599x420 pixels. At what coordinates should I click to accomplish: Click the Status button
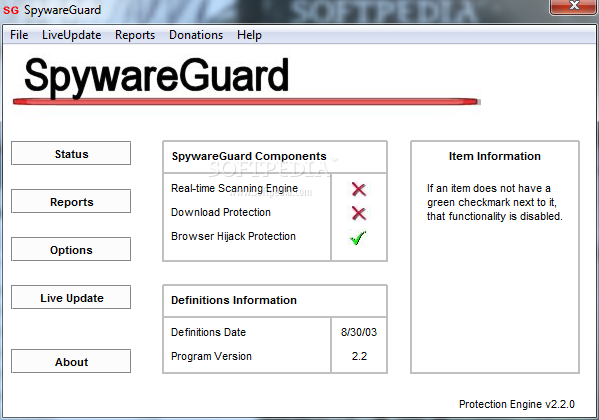point(71,153)
